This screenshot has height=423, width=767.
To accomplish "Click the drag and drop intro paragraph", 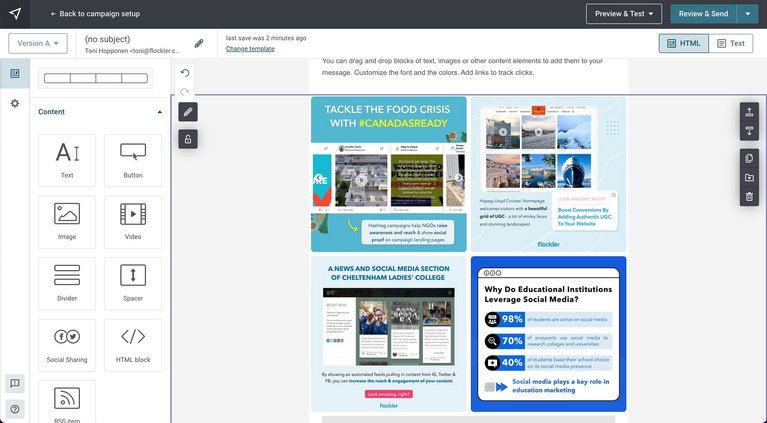I will [462, 67].
